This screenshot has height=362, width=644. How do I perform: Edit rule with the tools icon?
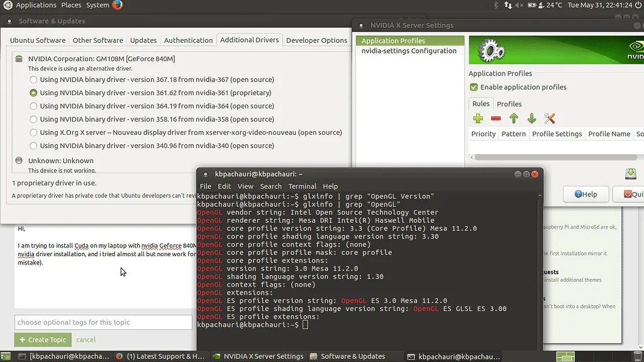coord(550,118)
